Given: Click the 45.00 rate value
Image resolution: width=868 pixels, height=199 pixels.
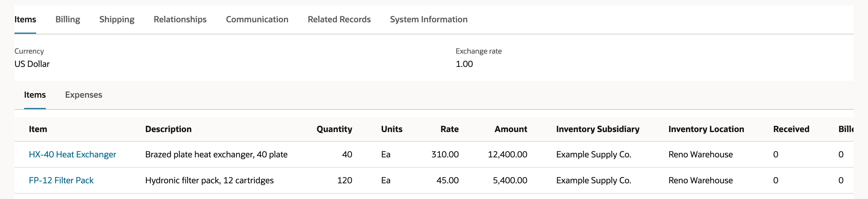Looking at the screenshot, I should (448, 180).
